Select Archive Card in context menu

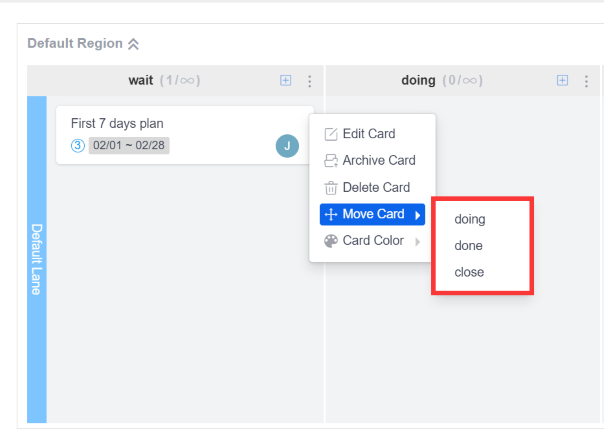[378, 160]
